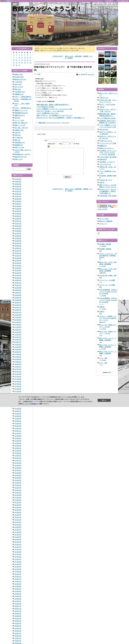Open related post ラジオで野菜の育て方を聴く

[45, 107]
